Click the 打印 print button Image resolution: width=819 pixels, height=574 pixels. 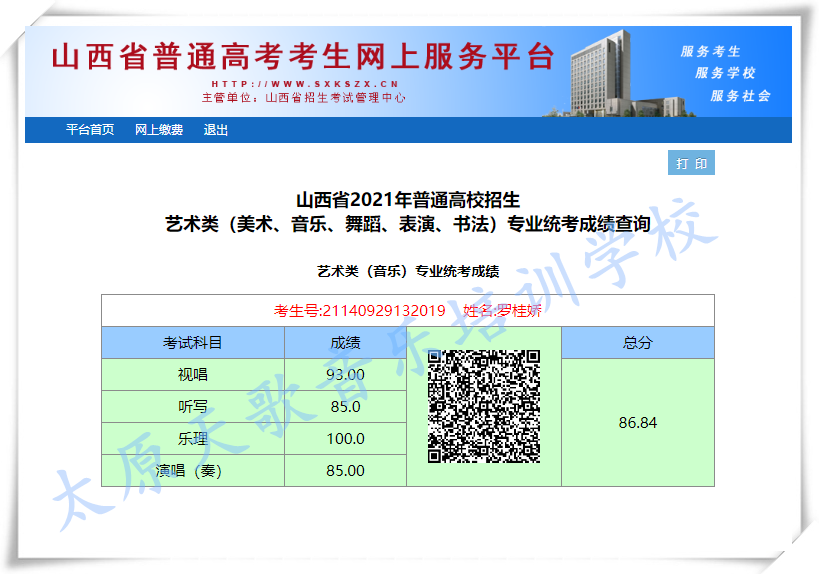691,163
